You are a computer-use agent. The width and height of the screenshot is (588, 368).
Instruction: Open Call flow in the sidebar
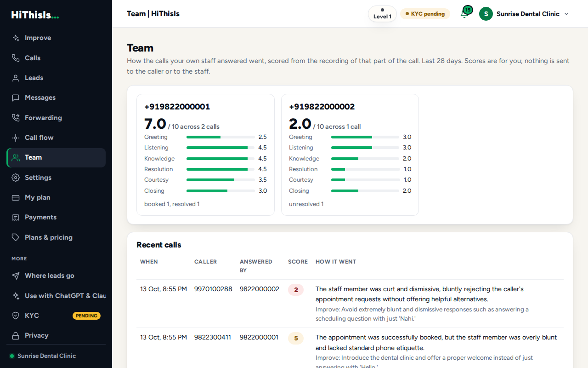56,138
